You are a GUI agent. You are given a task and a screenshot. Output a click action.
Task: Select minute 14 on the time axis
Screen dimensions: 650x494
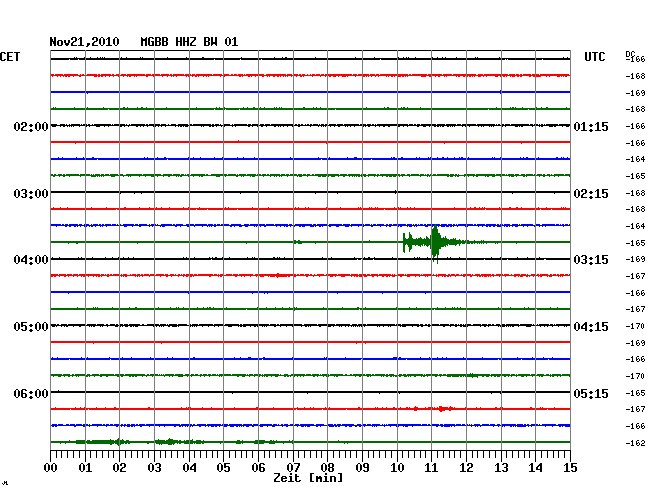(536, 467)
